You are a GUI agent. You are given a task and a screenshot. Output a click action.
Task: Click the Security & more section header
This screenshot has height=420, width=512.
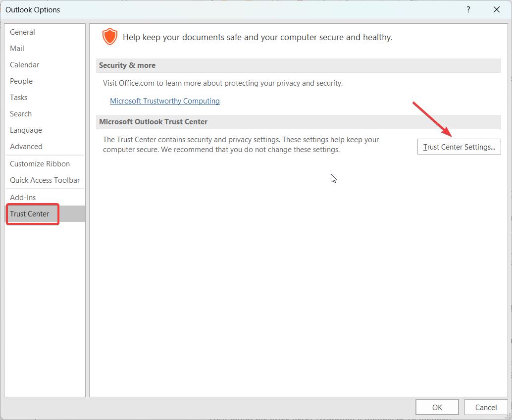(127, 65)
